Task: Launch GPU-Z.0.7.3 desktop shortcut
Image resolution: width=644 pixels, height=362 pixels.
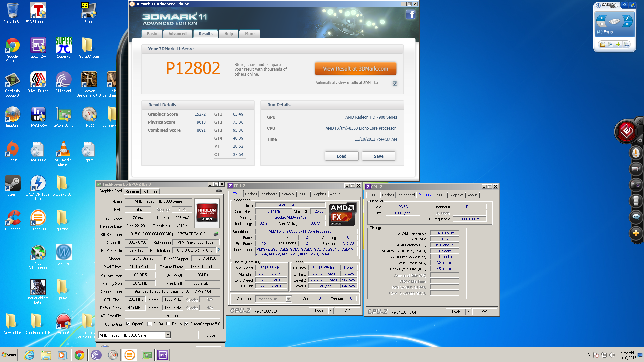Action: 63,117
